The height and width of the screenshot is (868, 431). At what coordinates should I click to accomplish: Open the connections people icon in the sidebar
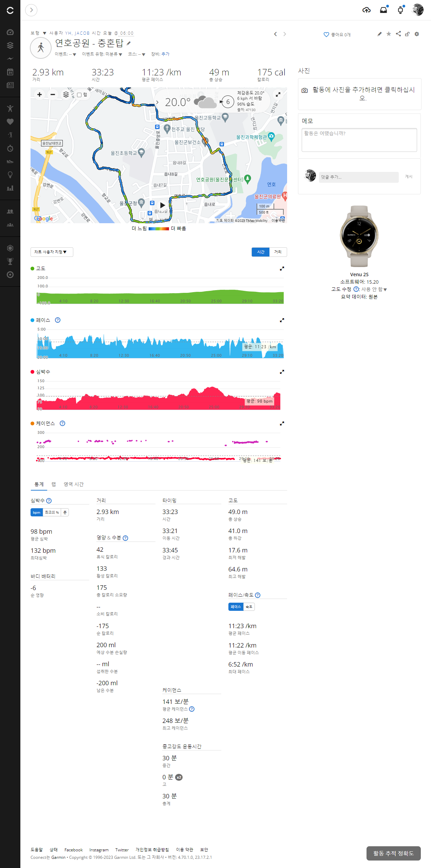click(10, 211)
